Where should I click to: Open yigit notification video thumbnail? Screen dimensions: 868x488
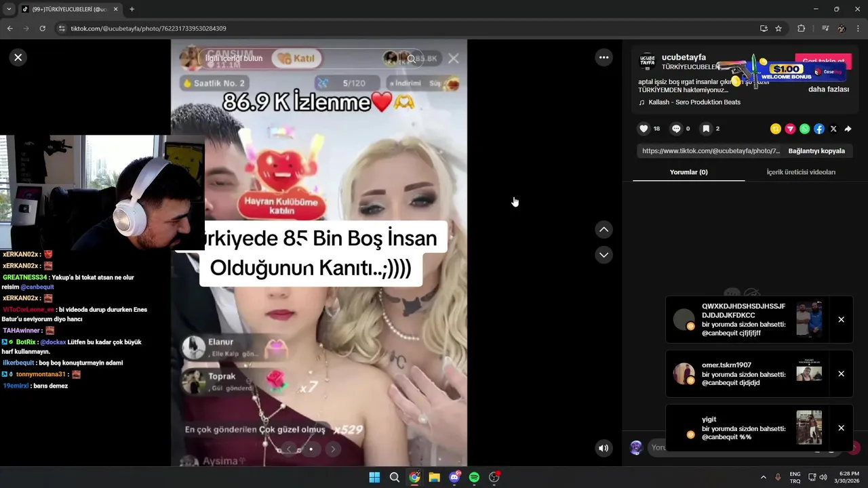(x=809, y=428)
